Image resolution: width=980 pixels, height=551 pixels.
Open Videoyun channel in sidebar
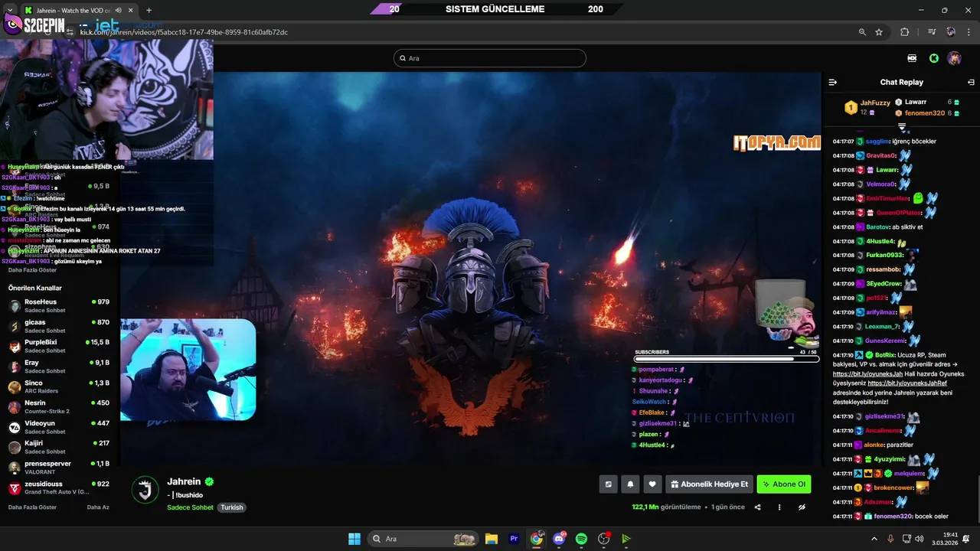pyautogui.click(x=60, y=427)
